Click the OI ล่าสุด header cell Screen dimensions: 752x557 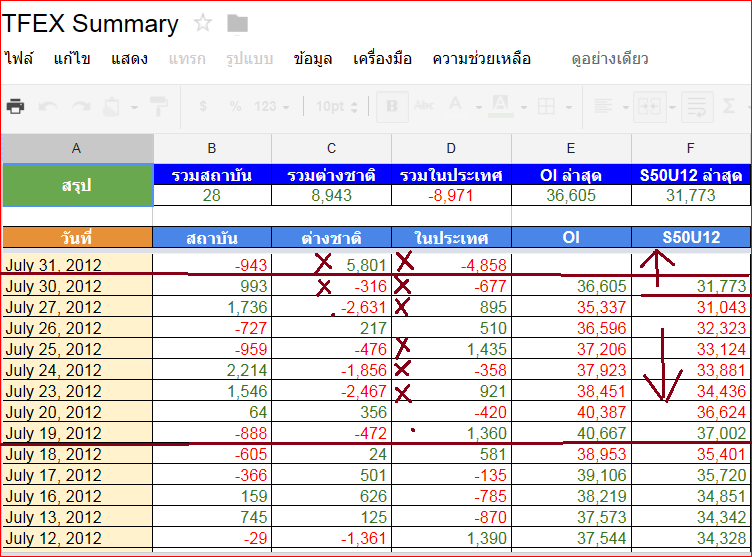(571, 175)
